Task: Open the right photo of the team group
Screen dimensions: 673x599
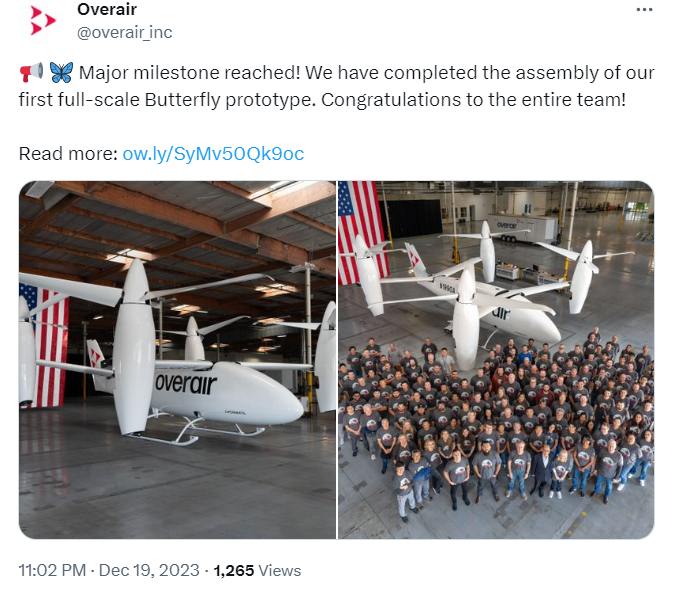Action: 496,360
